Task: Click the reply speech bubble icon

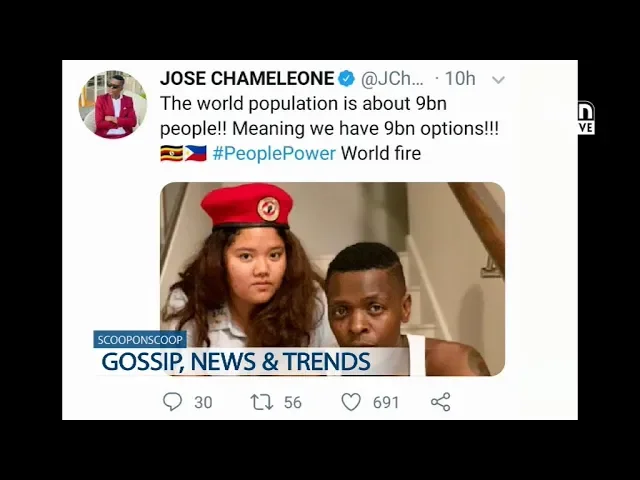Action: coord(172,402)
